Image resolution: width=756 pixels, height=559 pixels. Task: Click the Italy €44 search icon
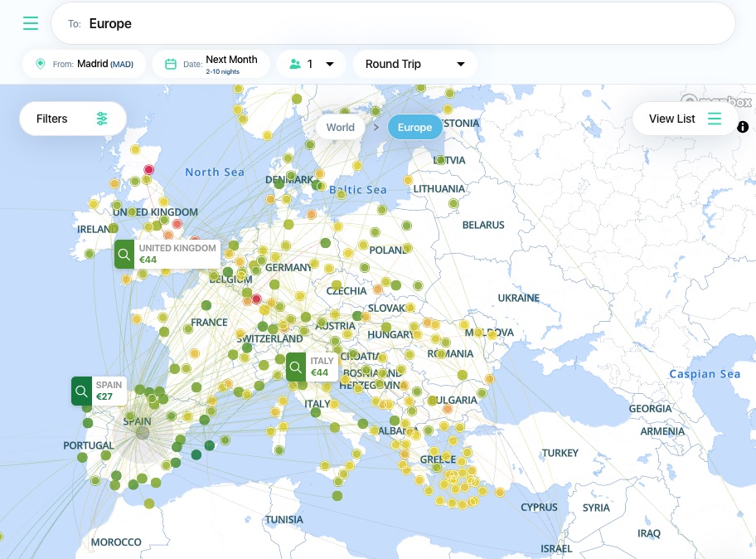tap(296, 367)
